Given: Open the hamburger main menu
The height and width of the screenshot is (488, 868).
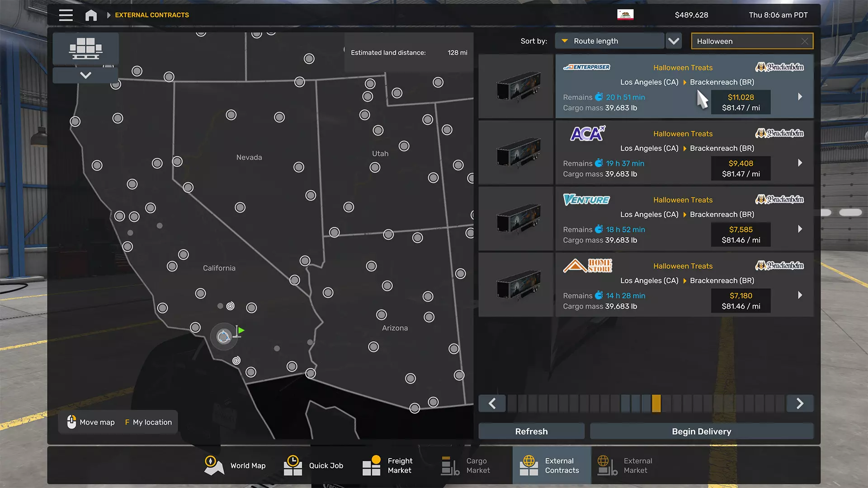Looking at the screenshot, I should (x=66, y=15).
